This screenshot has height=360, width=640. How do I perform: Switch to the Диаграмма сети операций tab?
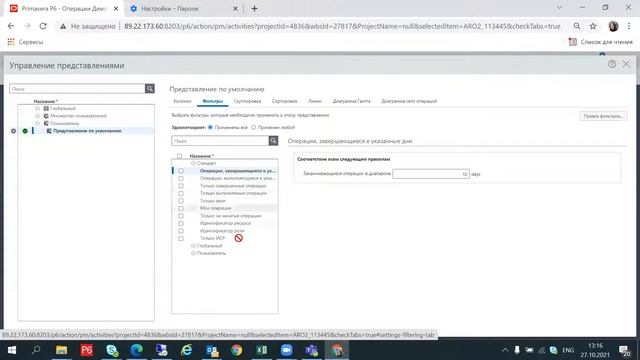tap(409, 101)
